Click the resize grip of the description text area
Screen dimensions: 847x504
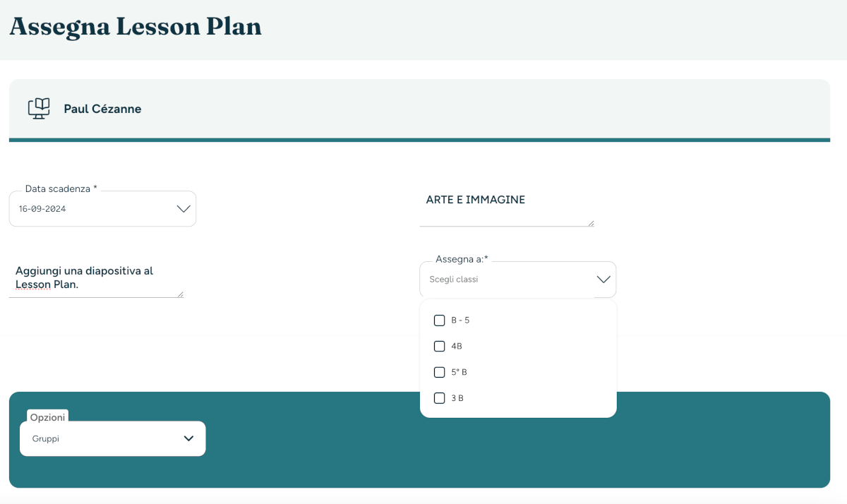180,294
